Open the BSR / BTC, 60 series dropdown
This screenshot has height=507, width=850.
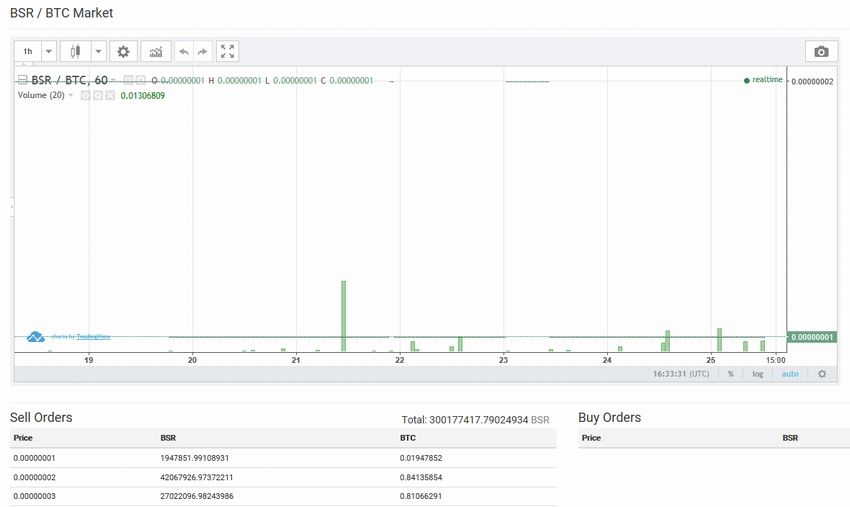pyautogui.click(x=113, y=80)
